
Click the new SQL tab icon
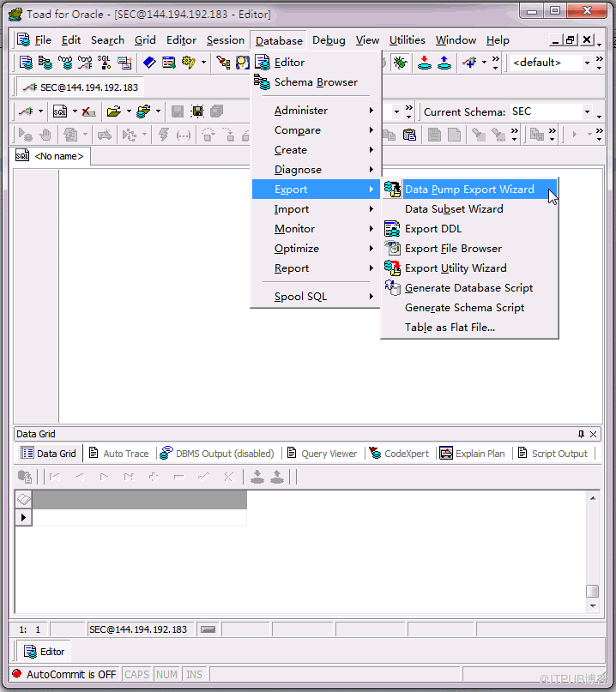(x=59, y=111)
